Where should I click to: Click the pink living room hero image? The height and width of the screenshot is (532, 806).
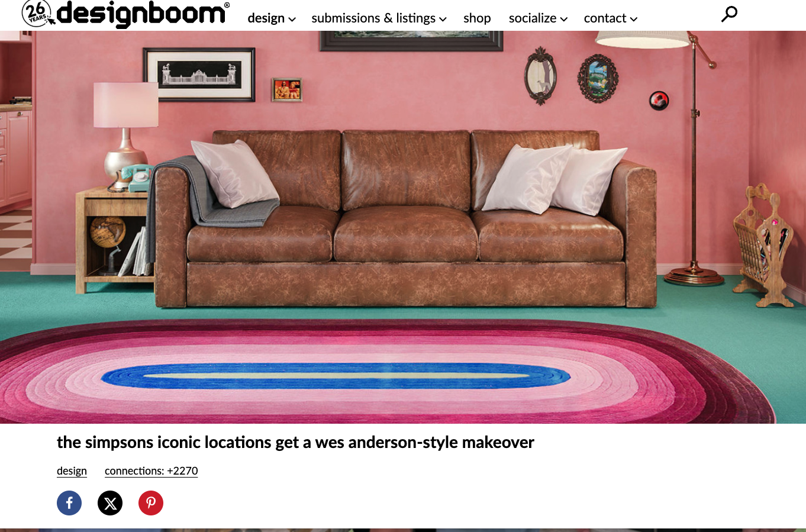pyautogui.click(x=403, y=227)
